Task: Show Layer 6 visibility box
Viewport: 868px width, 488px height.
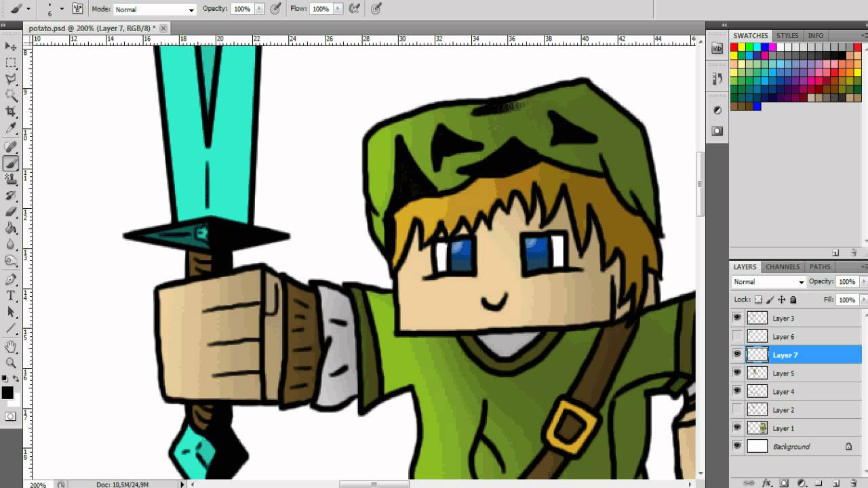Action: pyautogui.click(x=737, y=336)
